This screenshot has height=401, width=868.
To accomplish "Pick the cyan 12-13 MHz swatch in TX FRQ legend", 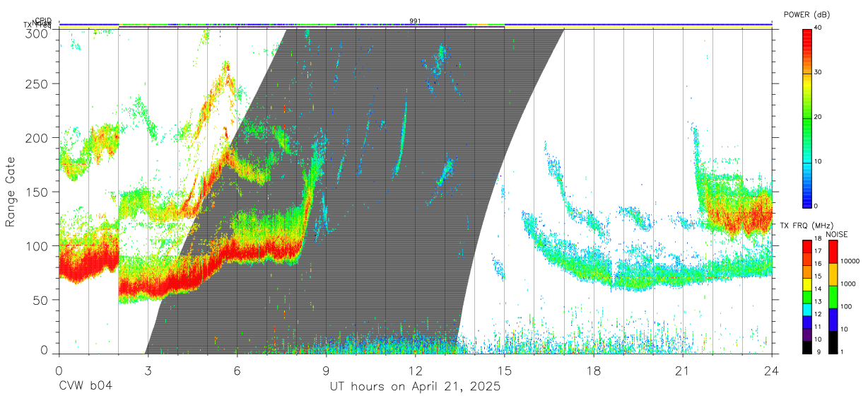I will coord(807,310).
